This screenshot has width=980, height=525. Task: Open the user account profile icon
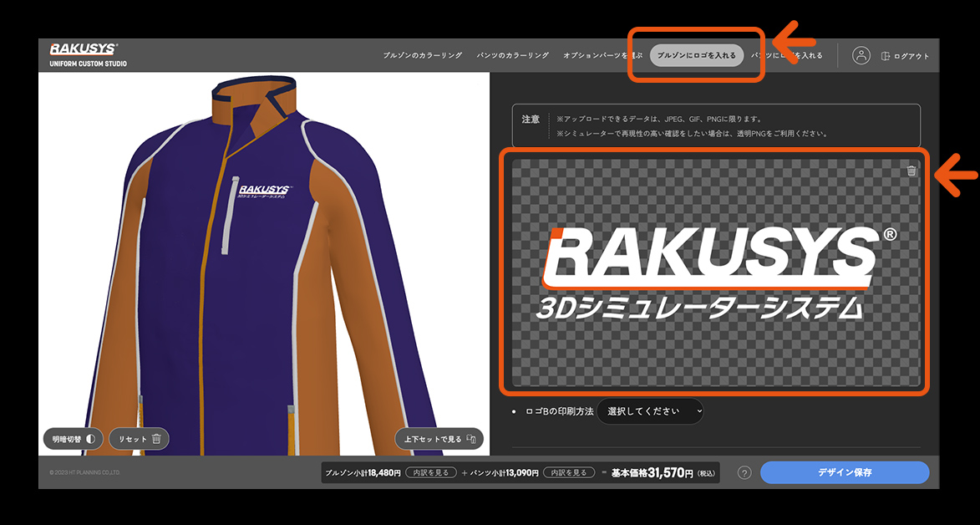[861, 55]
